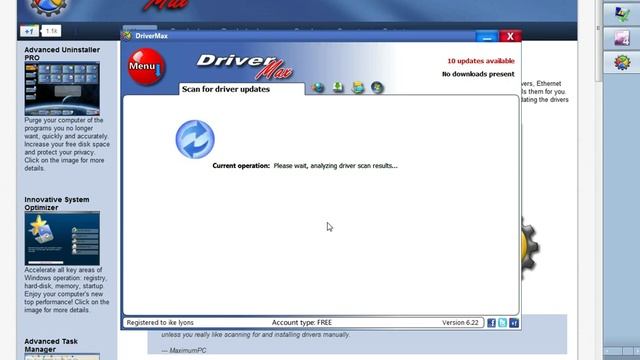The width and height of the screenshot is (640, 360).
Task: Select the Scan for driver updates tab
Action: tap(242, 89)
